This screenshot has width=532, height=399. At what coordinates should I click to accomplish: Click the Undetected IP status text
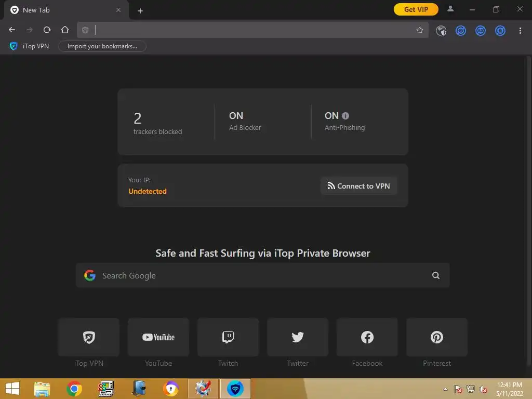click(148, 191)
